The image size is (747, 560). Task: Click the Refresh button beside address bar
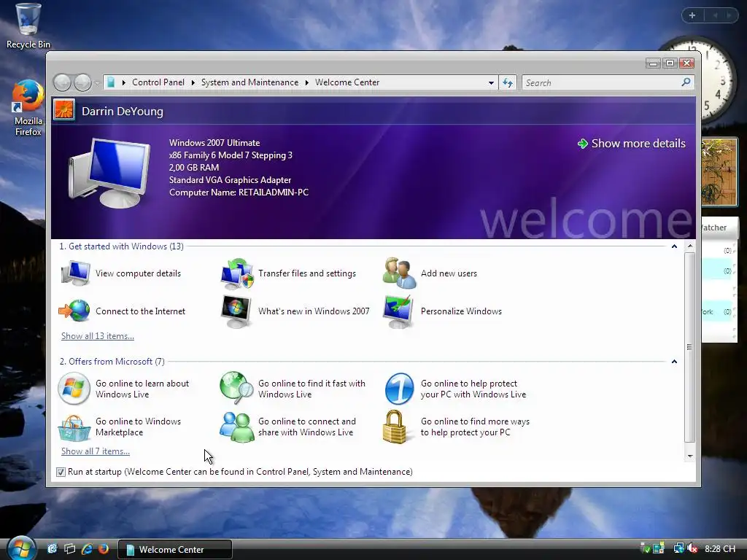pos(508,83)
